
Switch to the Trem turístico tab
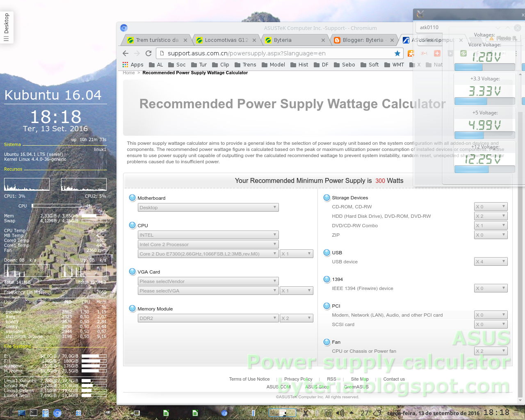coord(156,40)
